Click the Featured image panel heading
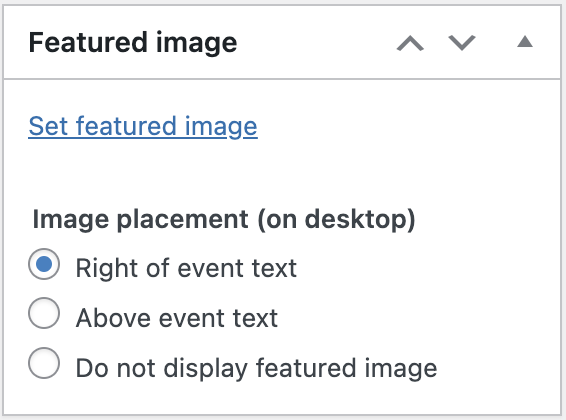This screenshot has height=420, width=566. (x=133, y=43)
